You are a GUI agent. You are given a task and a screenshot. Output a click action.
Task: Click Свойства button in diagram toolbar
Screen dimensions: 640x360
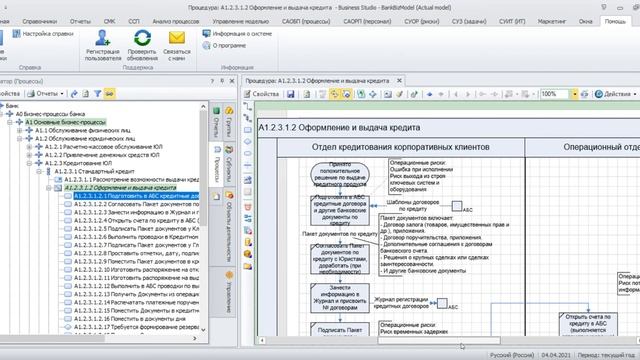pyautogui.click(x=262, y=94)
